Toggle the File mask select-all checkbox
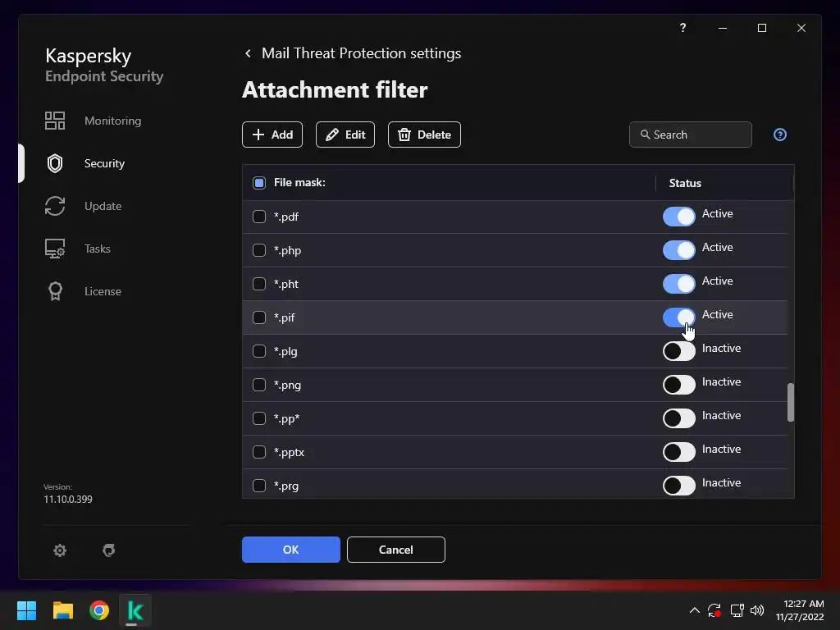This screenshot has width=840, height=630. [258, 183]
